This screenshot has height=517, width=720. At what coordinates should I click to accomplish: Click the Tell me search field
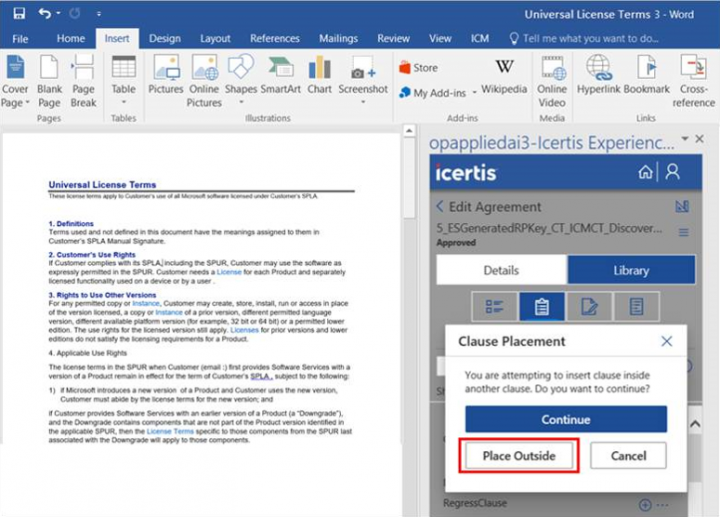pos(590,39)
